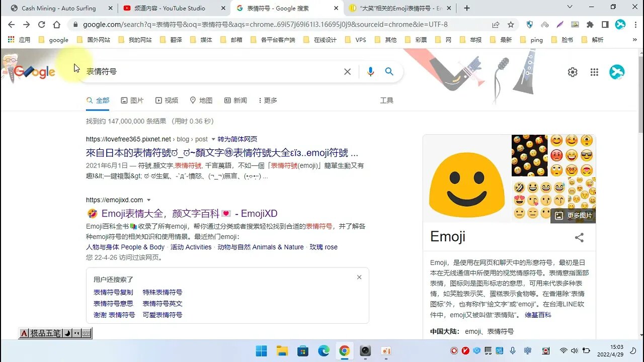Search related query 表情符号复制
644x362 pixels.
click(x=113, y=292)
